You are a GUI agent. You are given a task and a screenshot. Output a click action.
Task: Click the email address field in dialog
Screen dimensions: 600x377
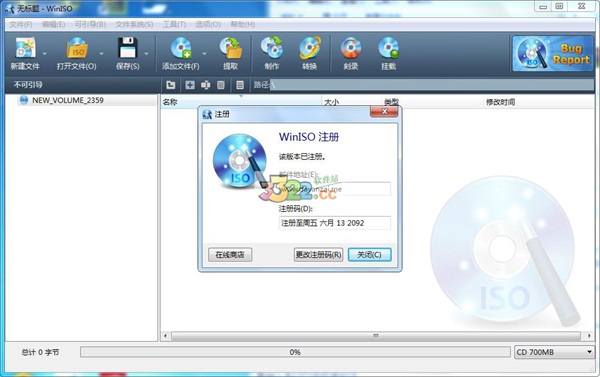pyautogui.click(x=335, y=189)
